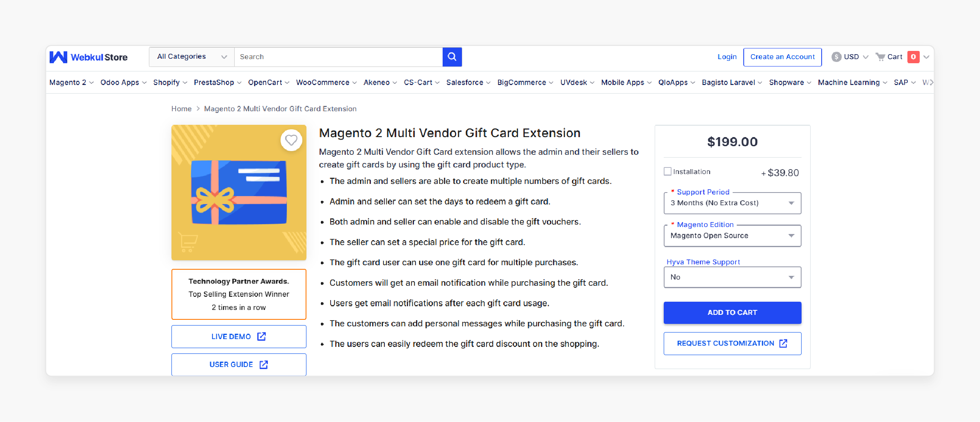Click the +$39.80 installation price

pos(780,173)
